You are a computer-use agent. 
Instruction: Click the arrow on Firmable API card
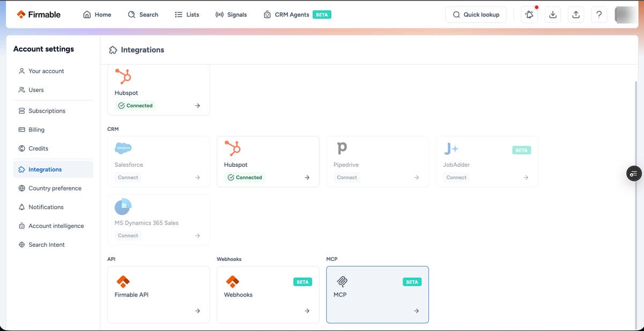(x=197, y=311)
